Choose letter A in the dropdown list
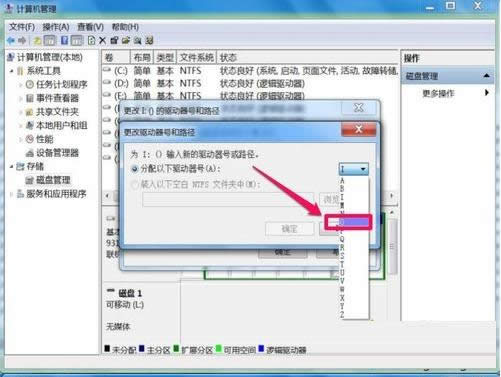This screenshot has height=377, width=501. [x=354, y=181]
